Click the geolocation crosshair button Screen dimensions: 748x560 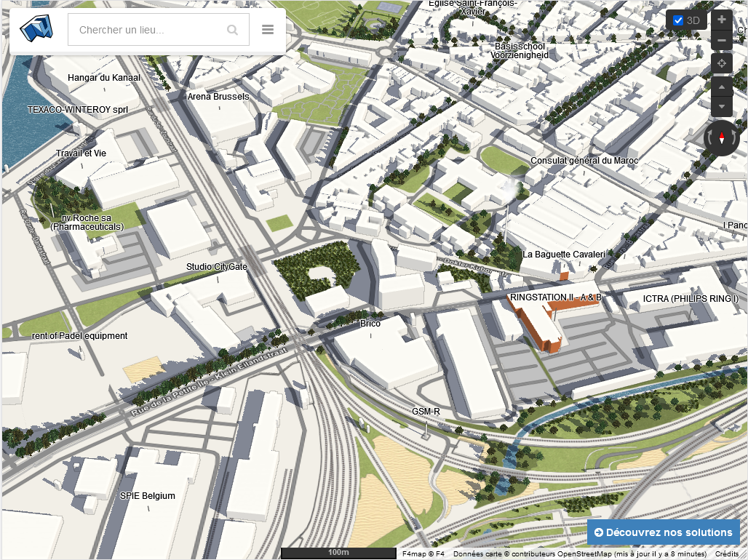(x=721, y=63)
